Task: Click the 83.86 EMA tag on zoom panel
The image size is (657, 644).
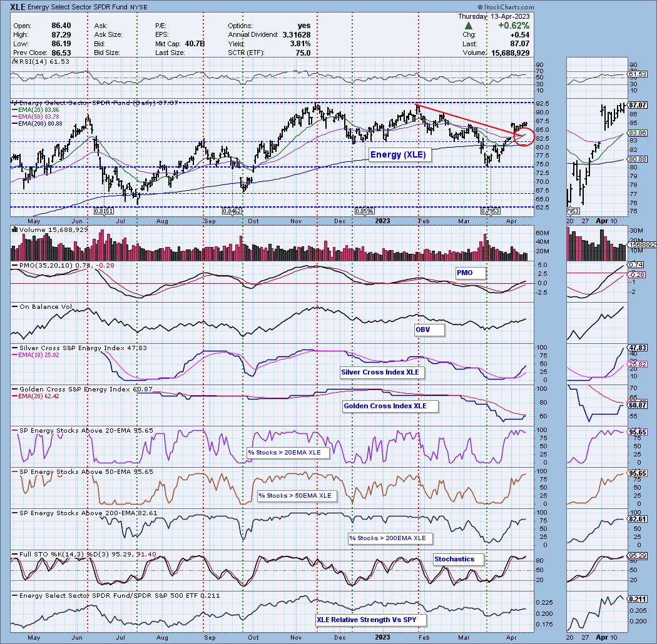Action: 638,133
